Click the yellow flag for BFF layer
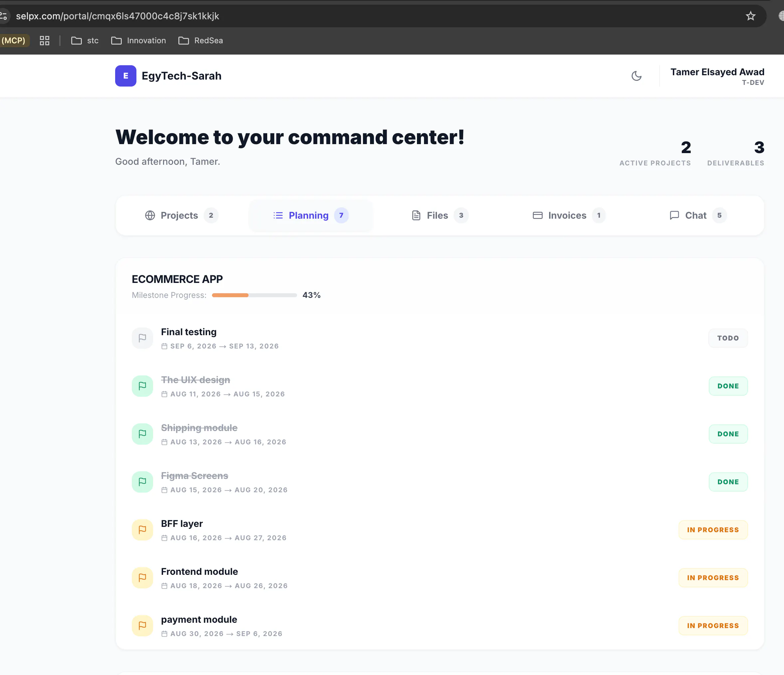Screen dimensions: 784x675 tap(142, 530)
